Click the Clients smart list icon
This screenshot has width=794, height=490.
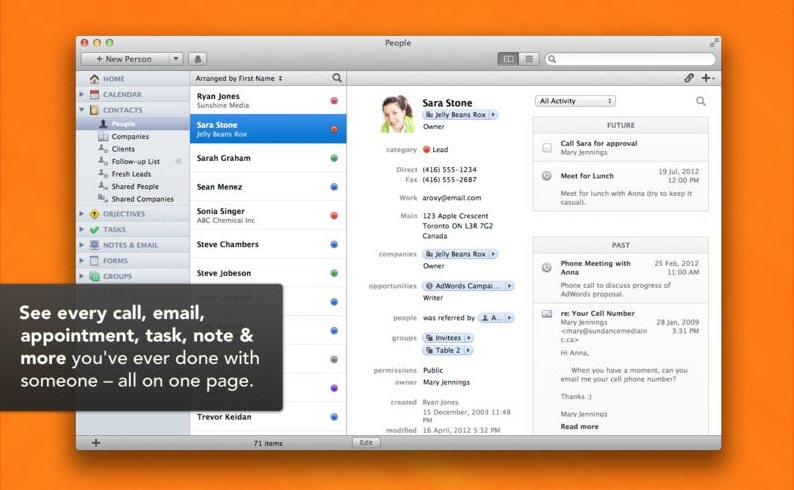click(x=103, y=149)
